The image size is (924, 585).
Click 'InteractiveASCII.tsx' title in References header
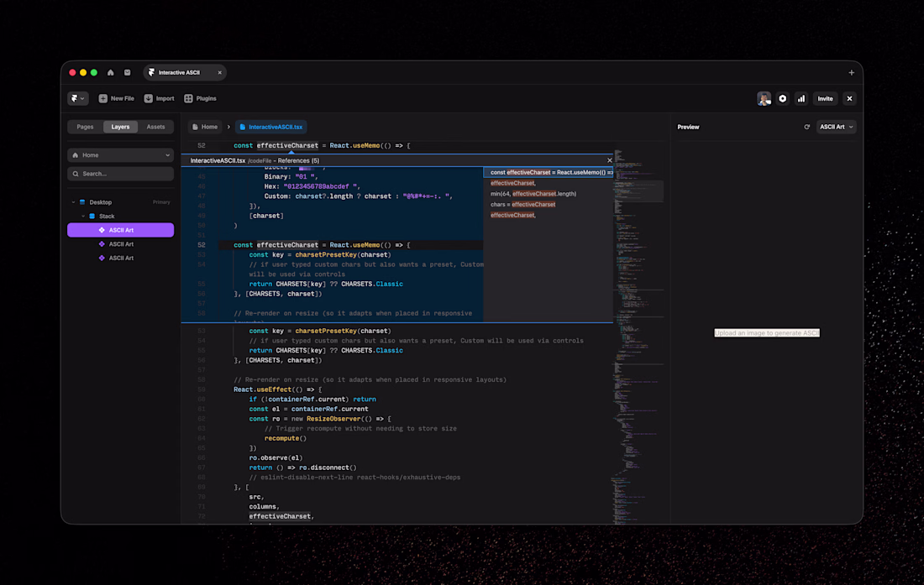click(x=218, y=160)
